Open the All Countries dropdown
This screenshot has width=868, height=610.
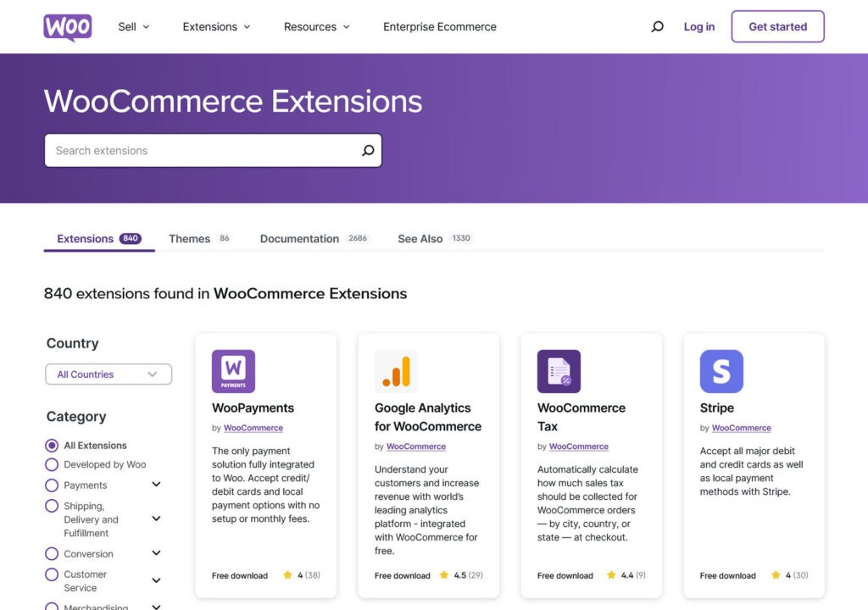(108, 374)
